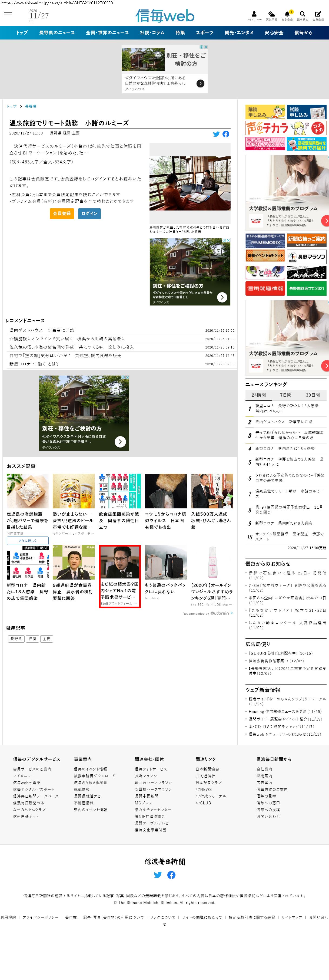This screenshot has height=980, width=329.
Task: Select the 7日間 ranking tab
Action: click(286, 395)
